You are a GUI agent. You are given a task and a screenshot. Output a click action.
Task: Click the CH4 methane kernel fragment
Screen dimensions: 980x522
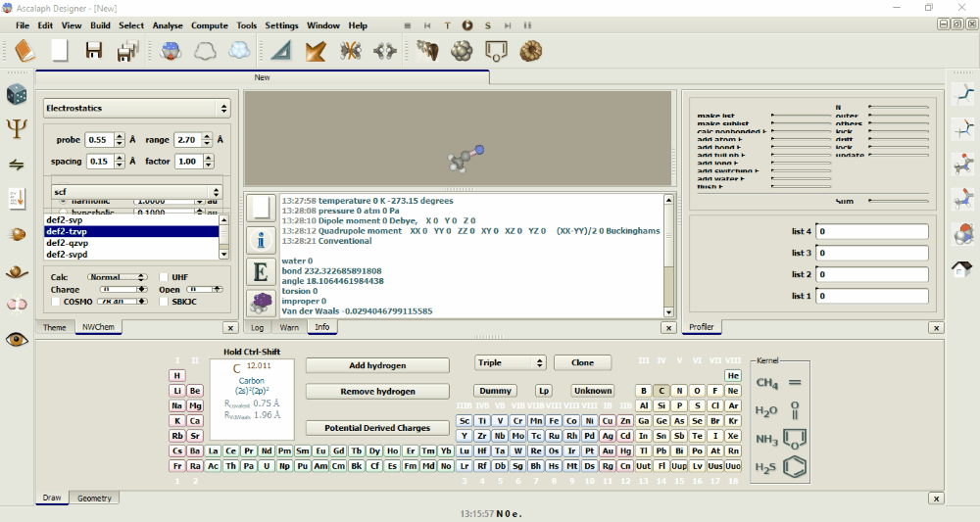(x=767, y=383)
